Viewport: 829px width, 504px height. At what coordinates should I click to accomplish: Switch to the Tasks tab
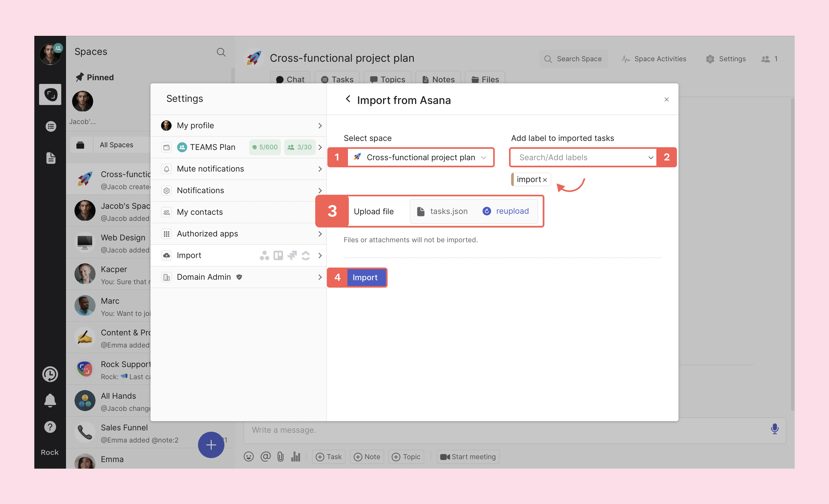pos(337,79)
